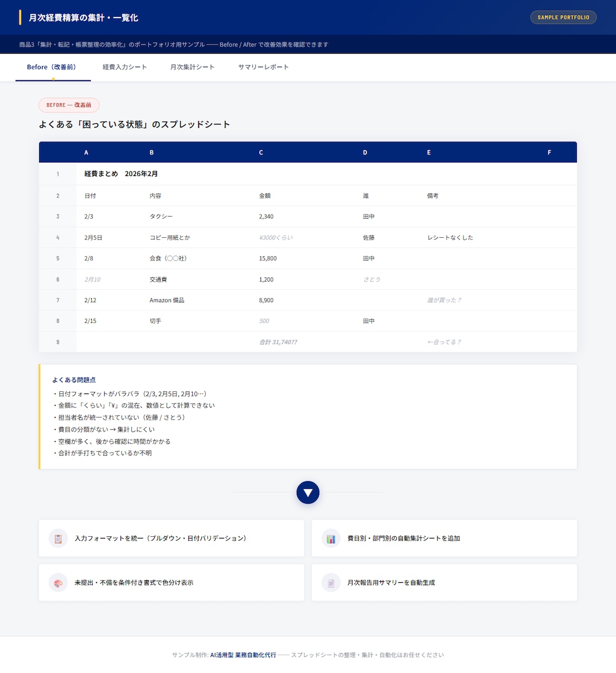Click the palette icon for conditional formatting

coord(58,583)
